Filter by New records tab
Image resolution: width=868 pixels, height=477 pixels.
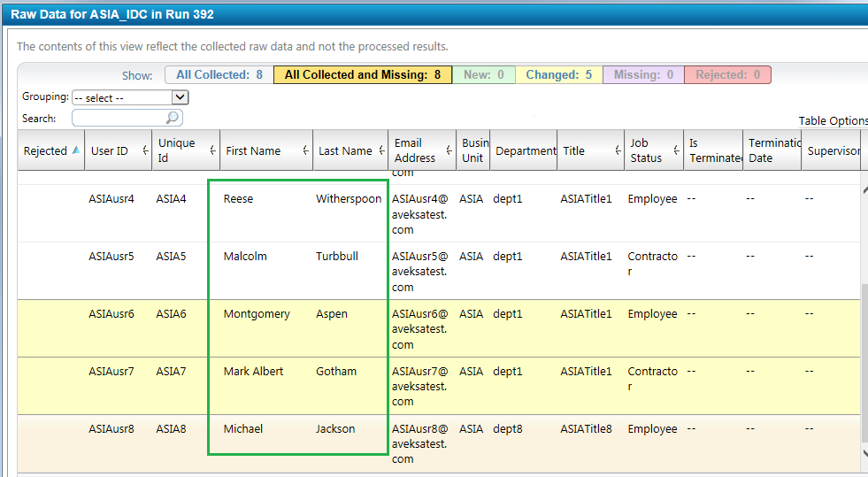point(483,75)
